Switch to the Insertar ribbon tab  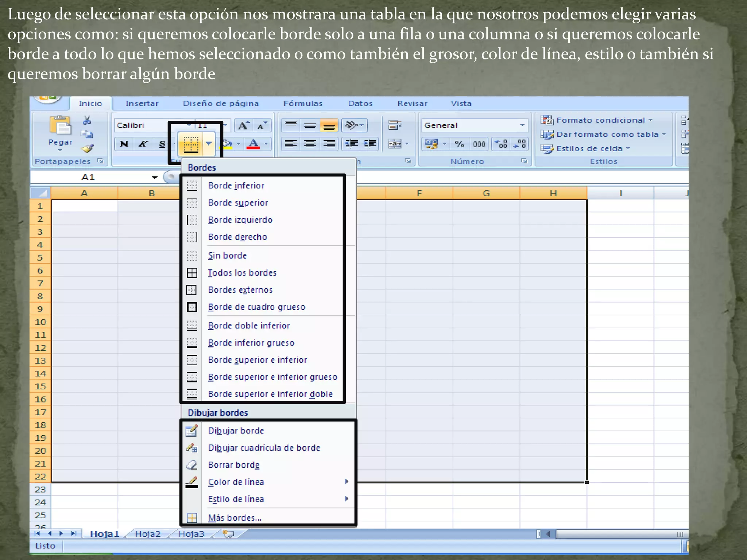tap(142, 104)
